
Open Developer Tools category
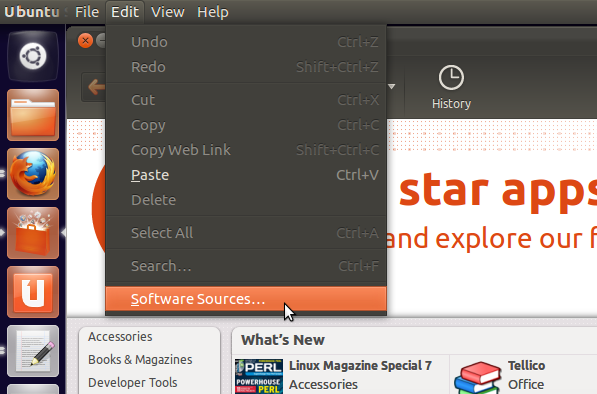(132, 382)
